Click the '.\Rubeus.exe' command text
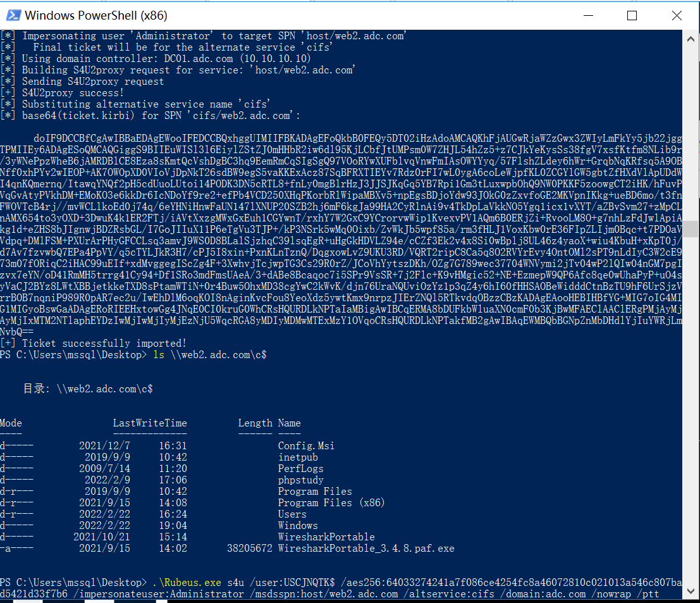 187,583
